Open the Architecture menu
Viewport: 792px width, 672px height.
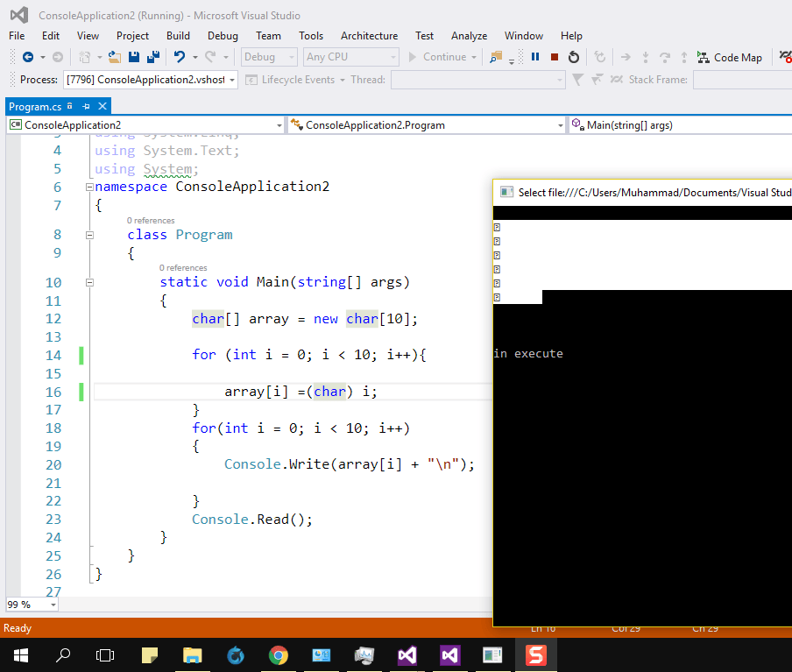[369, 36]
